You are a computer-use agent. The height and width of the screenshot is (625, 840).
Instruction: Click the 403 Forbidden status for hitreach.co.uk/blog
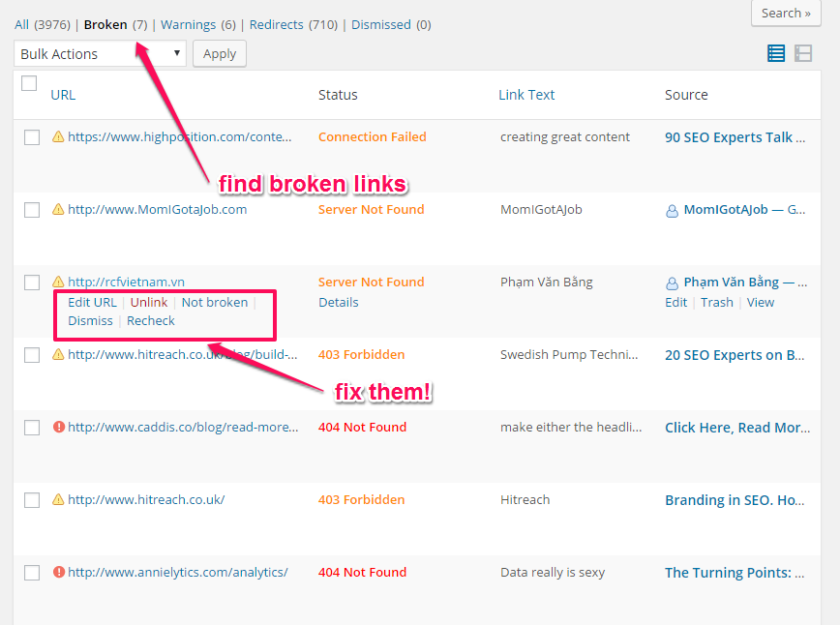361,354
